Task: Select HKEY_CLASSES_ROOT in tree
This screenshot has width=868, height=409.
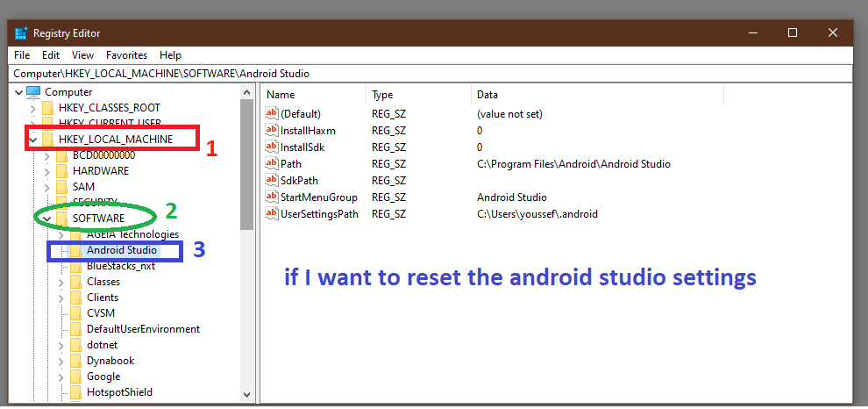Action: [110, 107]
